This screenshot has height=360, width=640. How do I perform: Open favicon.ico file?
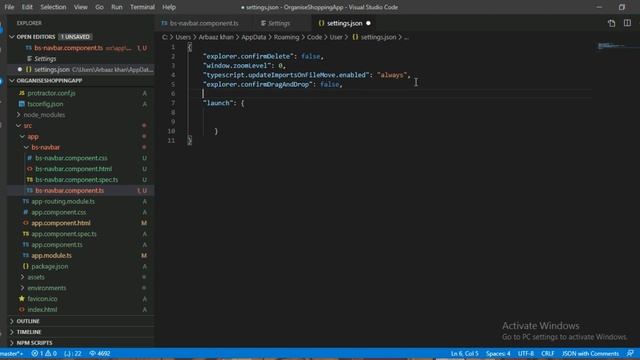coord(42,299)
